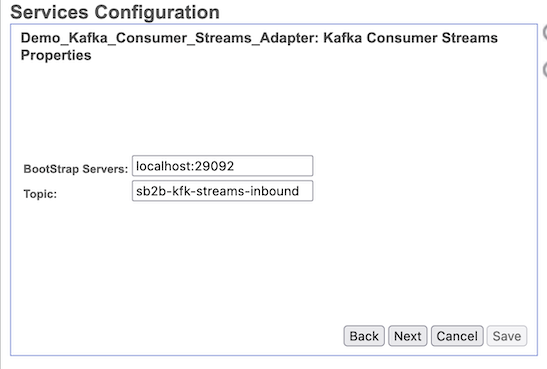
Task: Click blank space below the Topic field
Action: (223, 258)
